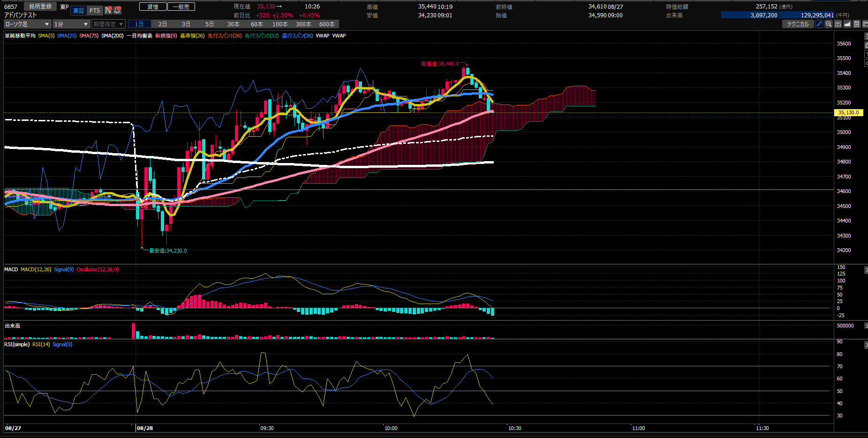Open the 1分 interval dropdown
The image size is (868, 438).
tap(71, 24)
